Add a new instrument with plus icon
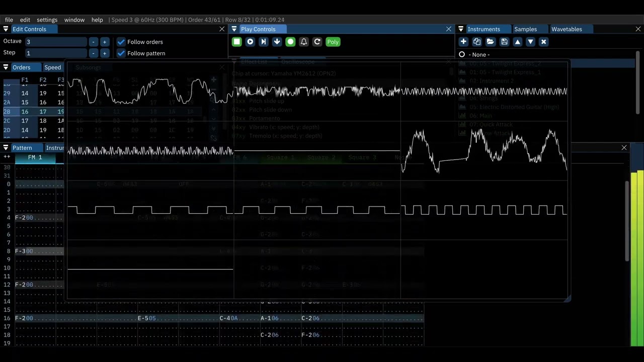The width and height of the screenshot is (644, 362). coord(463,42)
